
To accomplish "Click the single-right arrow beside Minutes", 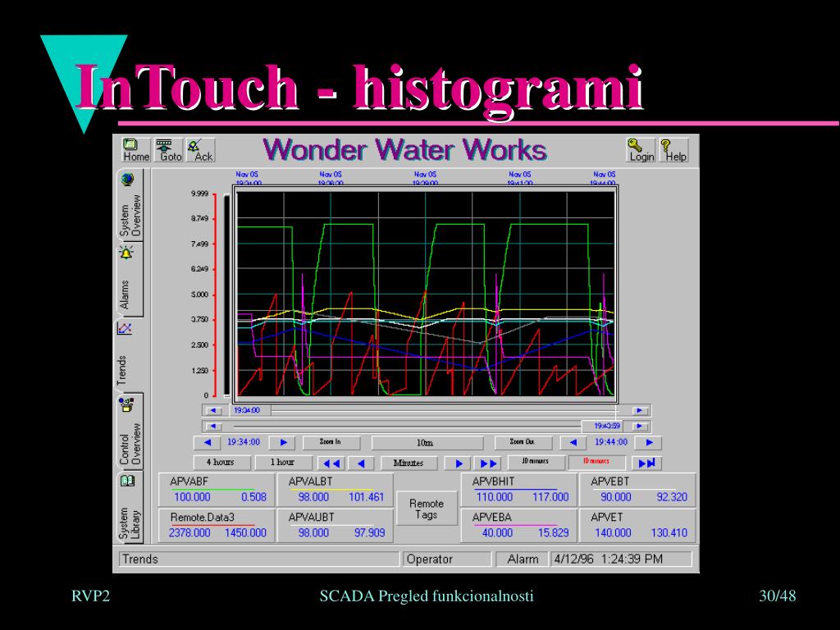I will click(458, 463).
